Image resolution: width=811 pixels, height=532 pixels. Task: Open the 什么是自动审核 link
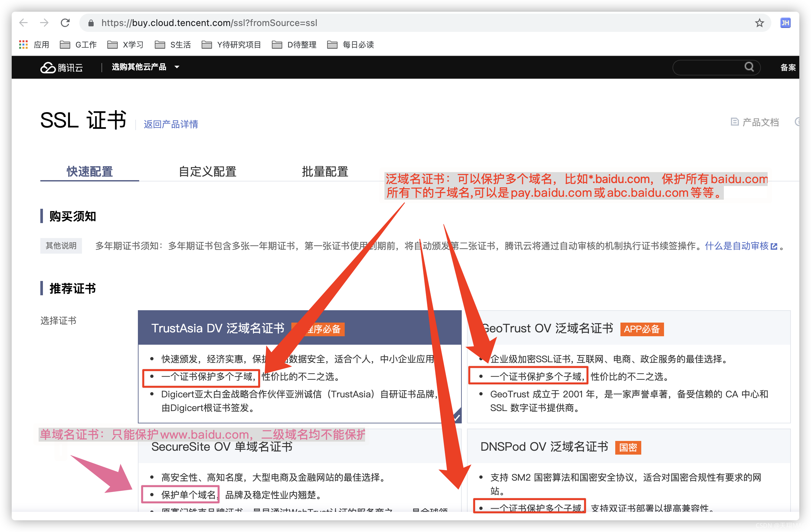click(737, 246)
